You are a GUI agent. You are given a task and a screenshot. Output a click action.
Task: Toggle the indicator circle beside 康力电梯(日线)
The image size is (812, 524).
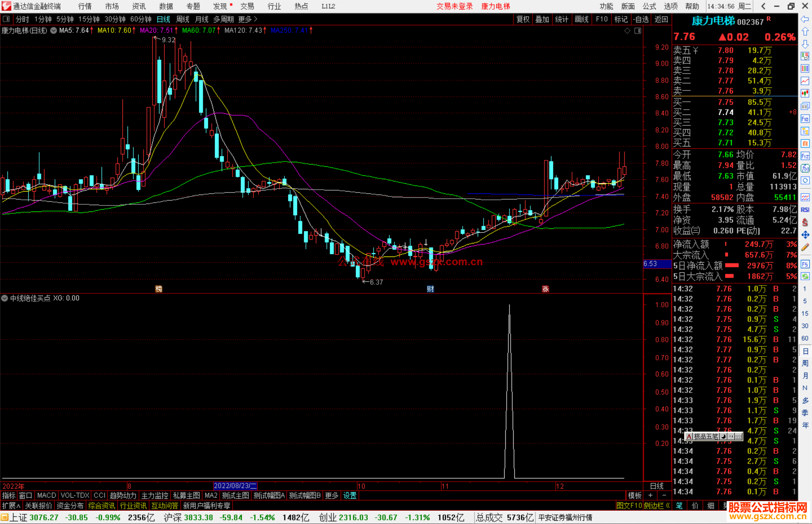[x=54, y=30]
